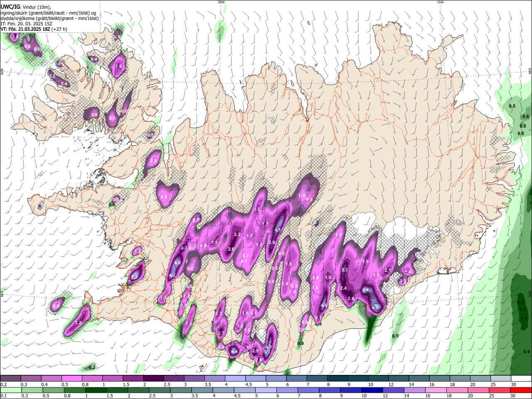Click the 'slydda/snjókoma' legend description line

(49, 18)
